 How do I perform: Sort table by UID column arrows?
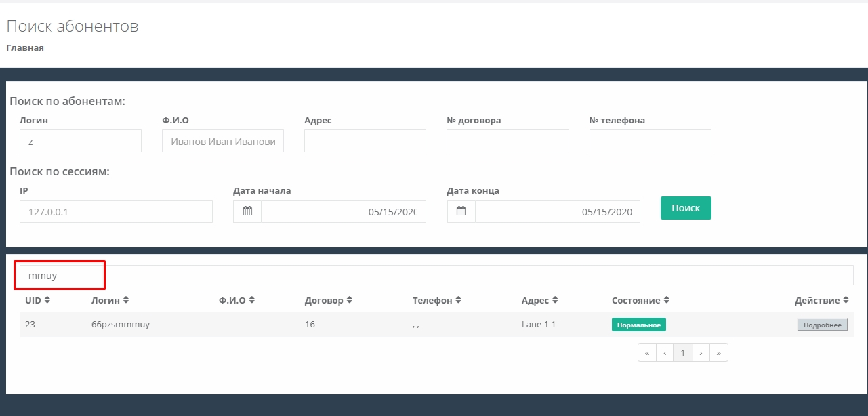tap(47, 300)
